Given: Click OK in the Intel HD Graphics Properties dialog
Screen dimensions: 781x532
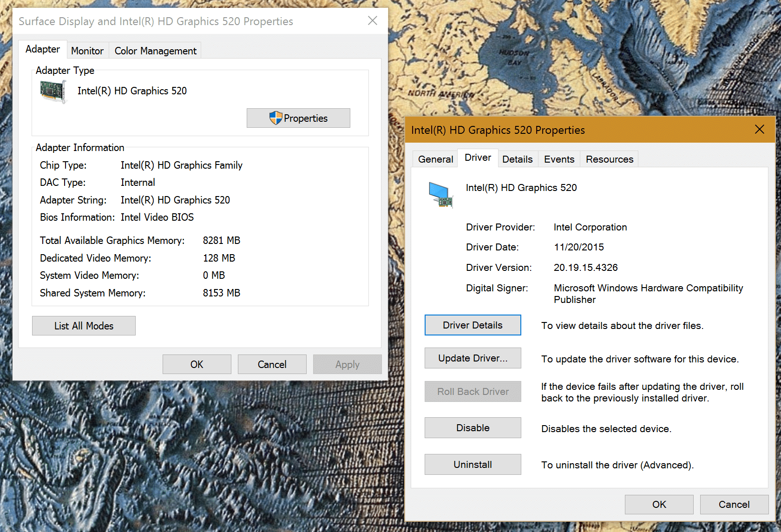Looking at the screenshot, I should [659, 505].
